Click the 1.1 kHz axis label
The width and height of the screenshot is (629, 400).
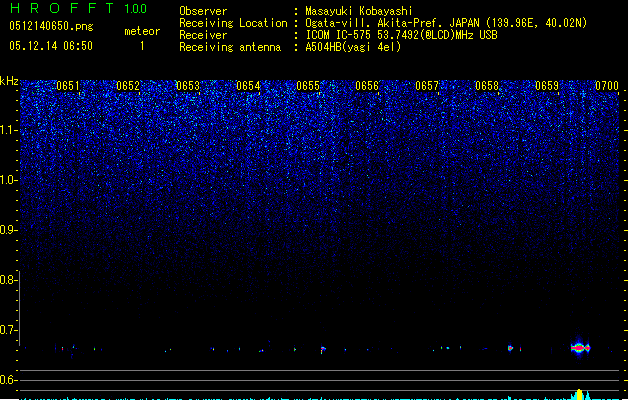8,130
